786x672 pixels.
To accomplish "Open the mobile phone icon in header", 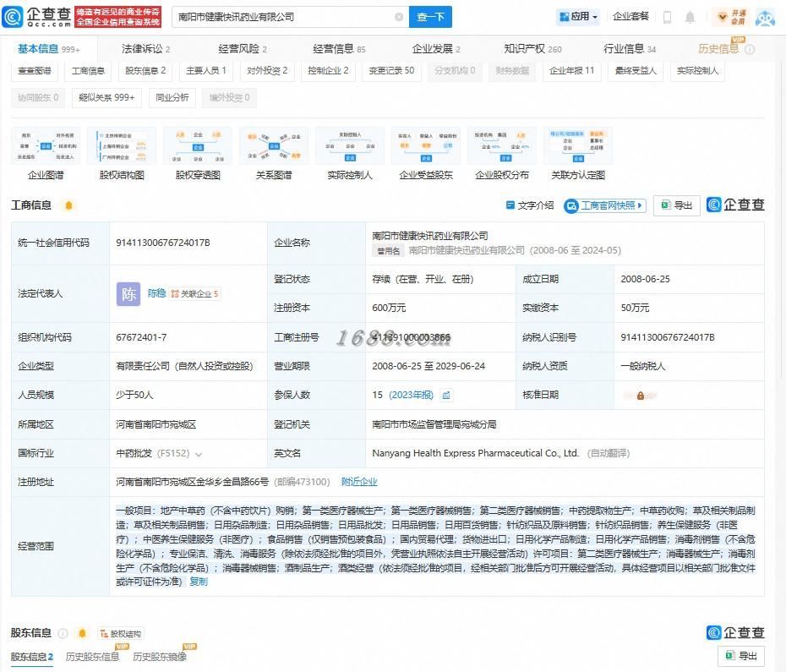I will pos(667,17).
